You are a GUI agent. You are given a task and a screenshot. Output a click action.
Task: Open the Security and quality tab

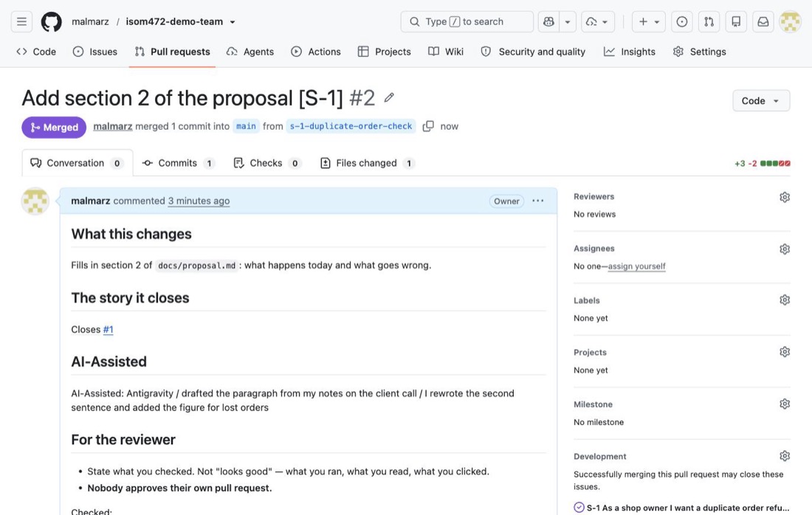coord(533,52)
